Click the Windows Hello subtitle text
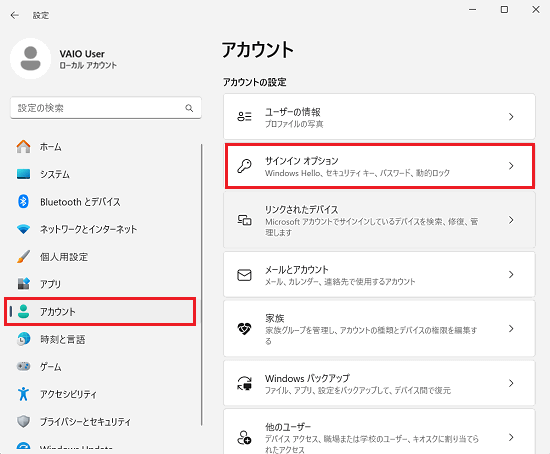 [357, 173]
